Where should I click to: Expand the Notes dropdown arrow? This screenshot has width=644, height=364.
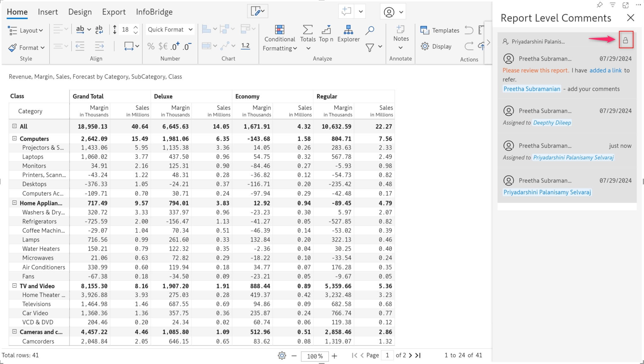pos(400,48)
